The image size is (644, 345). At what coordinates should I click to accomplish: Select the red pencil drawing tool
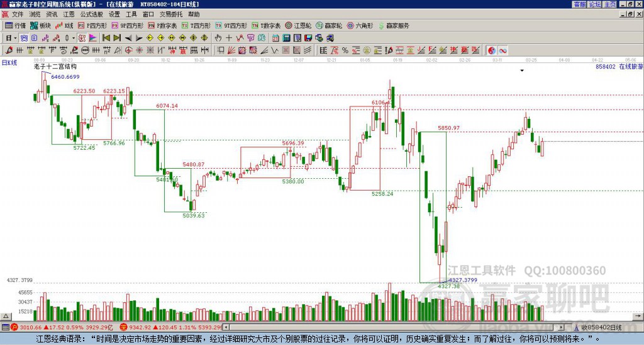tap(9, 50)
